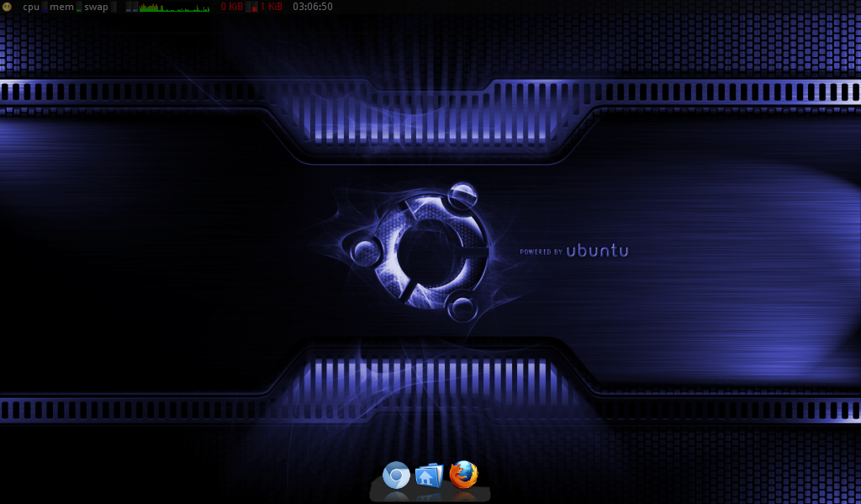Viewport: 861px width, 504px height.
Task: Click the 0 KiB network rate
Action: click(x=231, y=7)
